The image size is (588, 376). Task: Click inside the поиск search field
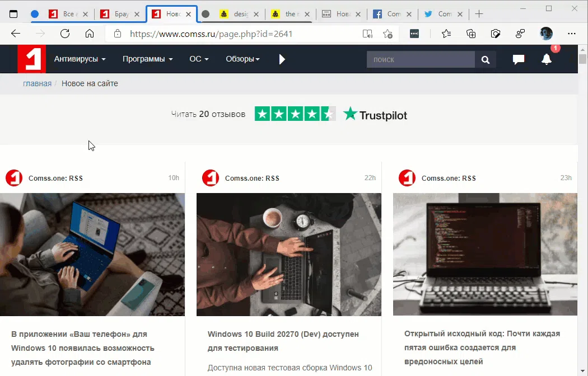pos(420,59)
